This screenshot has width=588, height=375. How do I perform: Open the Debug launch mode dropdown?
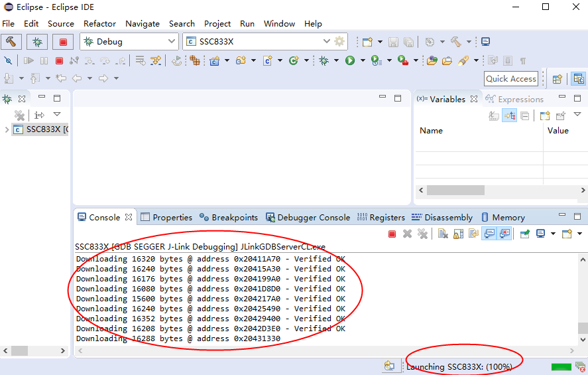(172, 41)
